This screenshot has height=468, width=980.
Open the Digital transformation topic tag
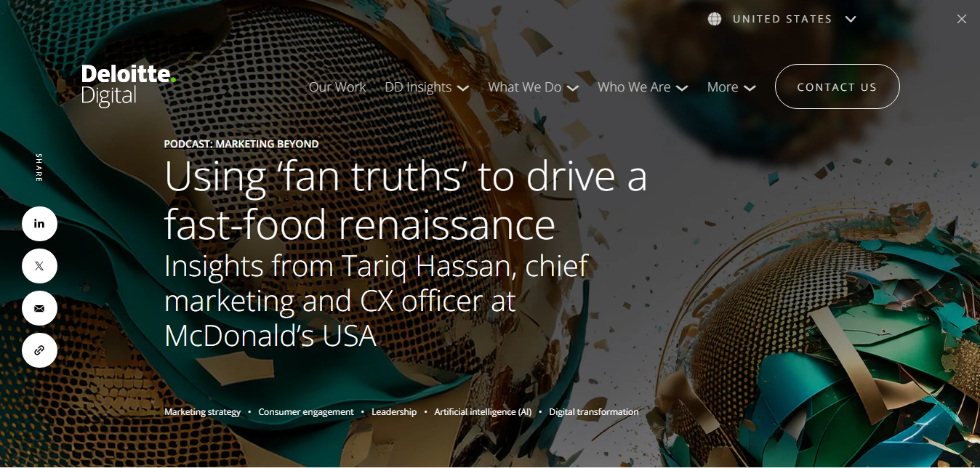594,412
